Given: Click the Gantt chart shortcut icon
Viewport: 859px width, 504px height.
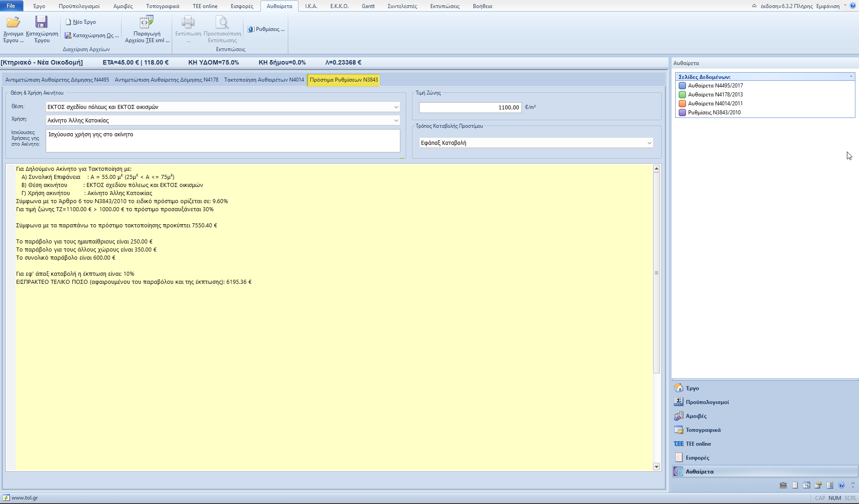Looking at the screenshot, I should (x=807, y=485).
